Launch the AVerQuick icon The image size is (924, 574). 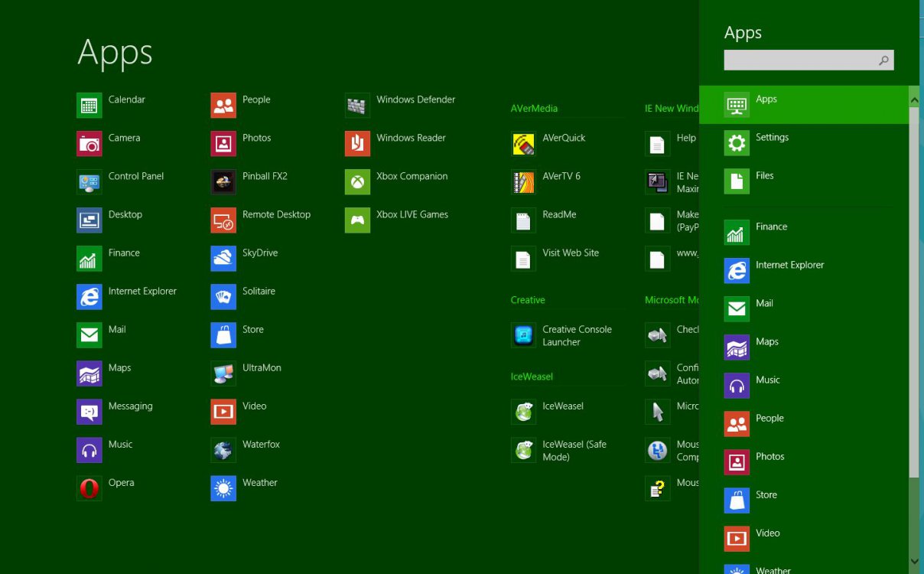coord(523,143)
